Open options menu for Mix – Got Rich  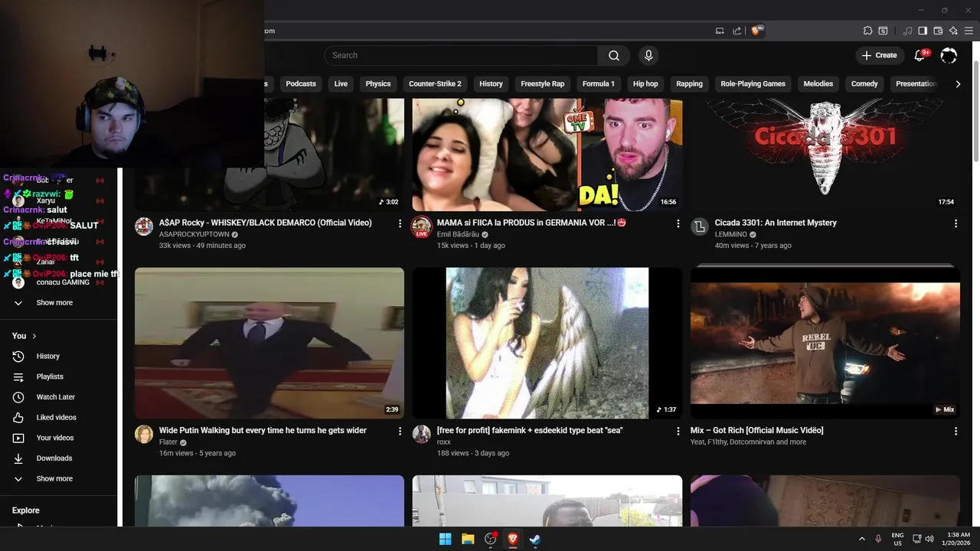pos(955,432)
